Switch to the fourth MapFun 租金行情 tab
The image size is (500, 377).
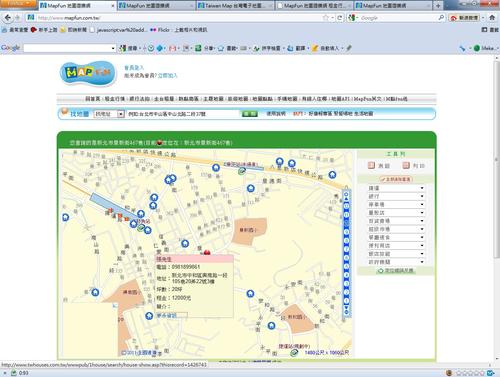tap(313, 6)
